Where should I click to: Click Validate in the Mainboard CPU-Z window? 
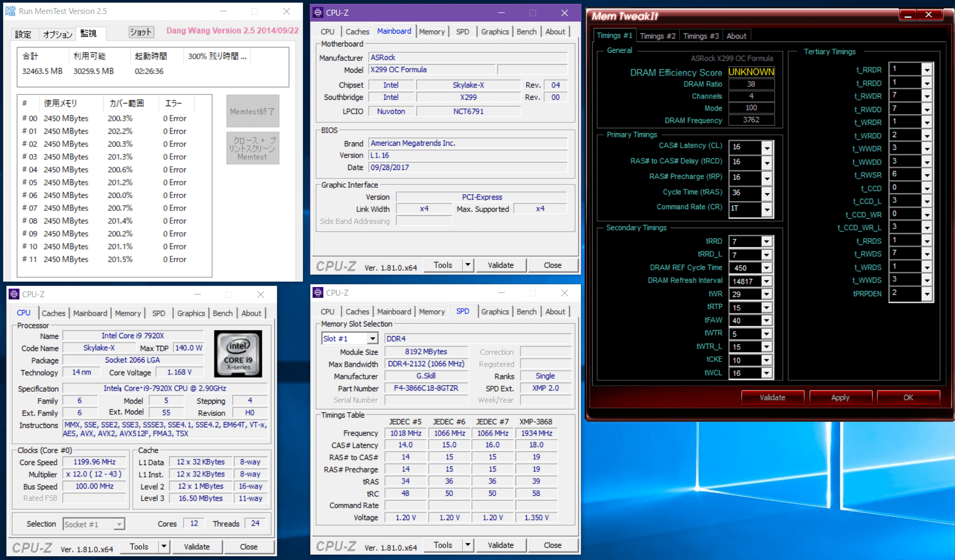[x=501, y=265]
